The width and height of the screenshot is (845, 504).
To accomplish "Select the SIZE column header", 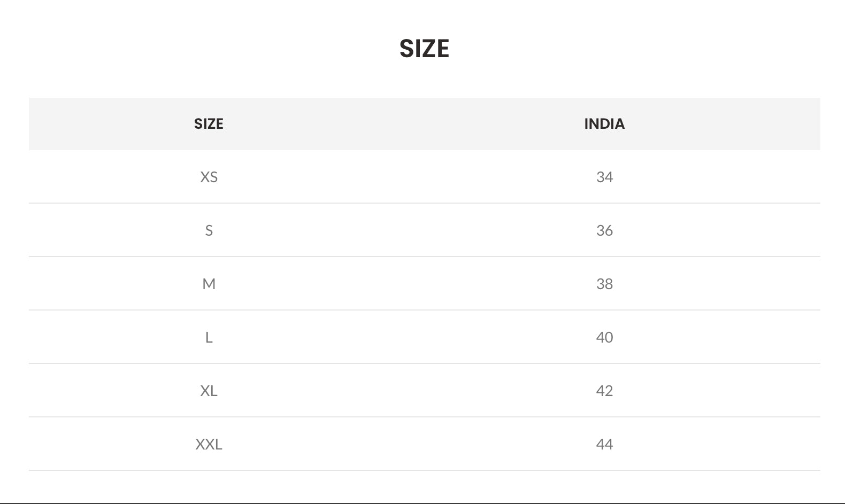I will click(x=209, y=124).
